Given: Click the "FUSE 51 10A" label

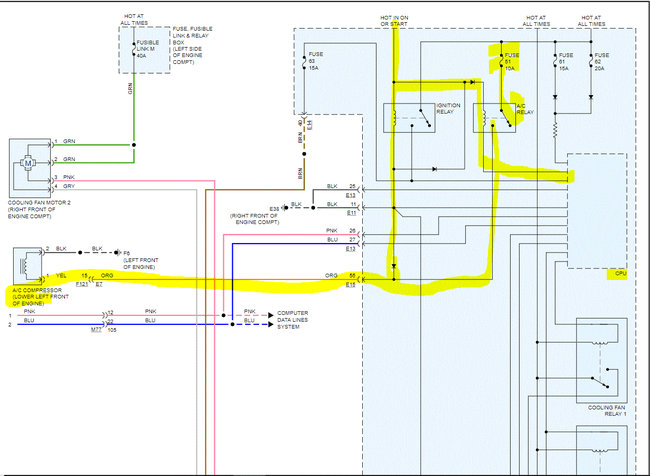Looking at the screenshot, I should pos(512,61).
